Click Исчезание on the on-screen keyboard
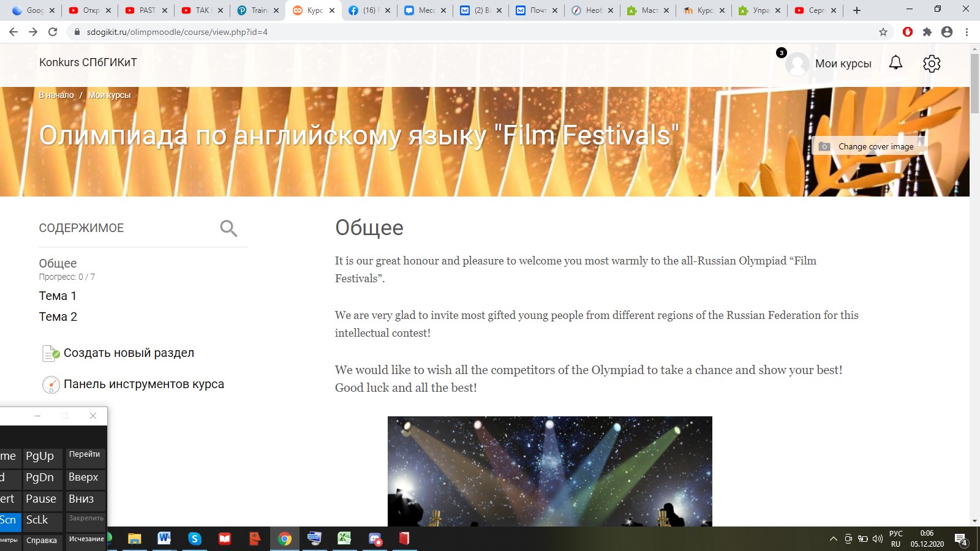The height and width of the screenshot is (551, 980). [85, 541]
